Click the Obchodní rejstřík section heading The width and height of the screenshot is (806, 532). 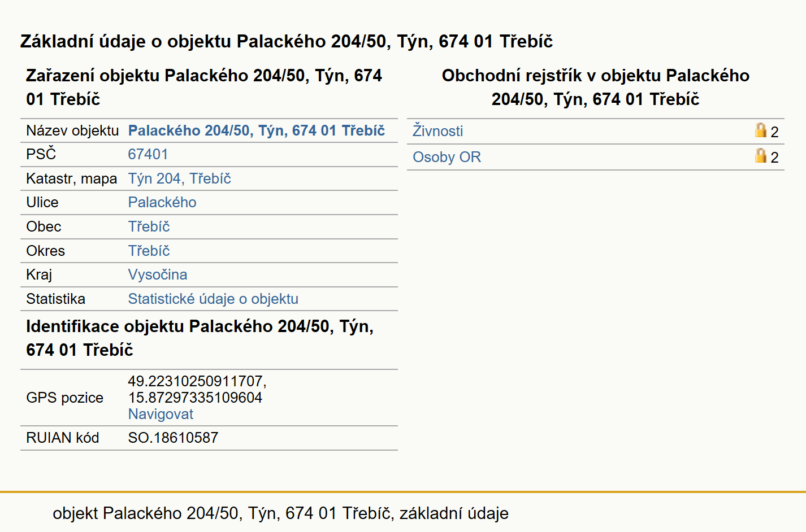[x=595, y=87]
